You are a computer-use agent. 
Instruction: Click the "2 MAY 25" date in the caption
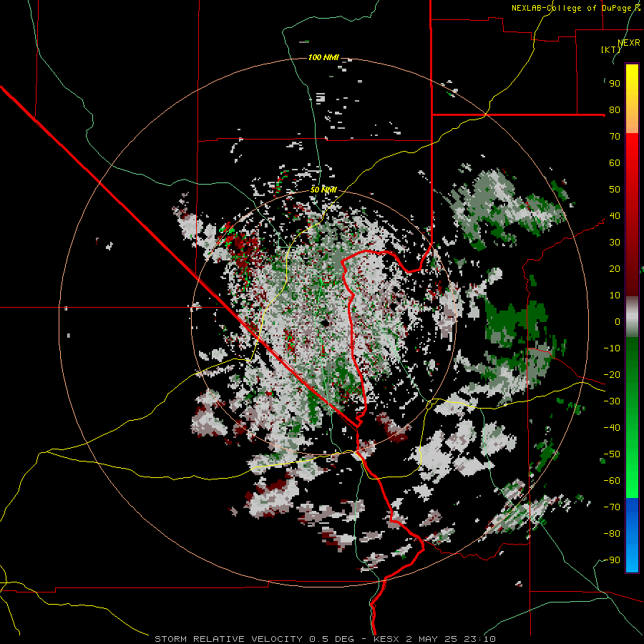pyautogui.click(x=431, y=639)
